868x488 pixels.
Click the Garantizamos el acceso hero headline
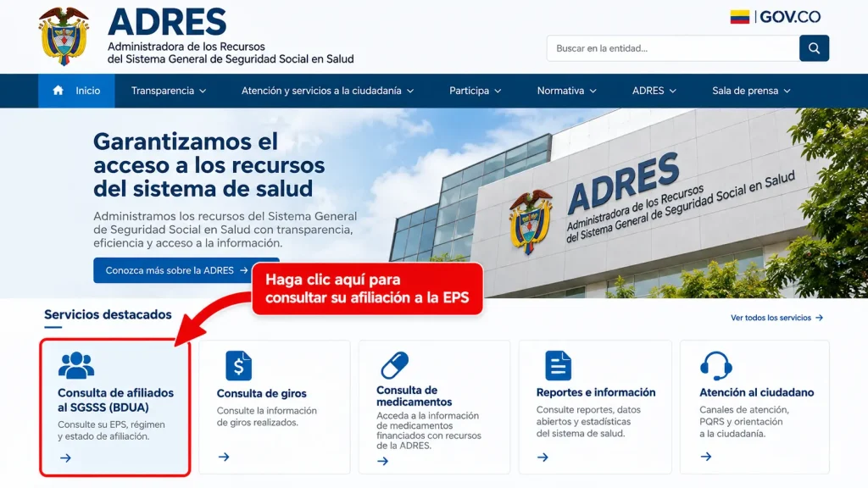click(209, 165)
